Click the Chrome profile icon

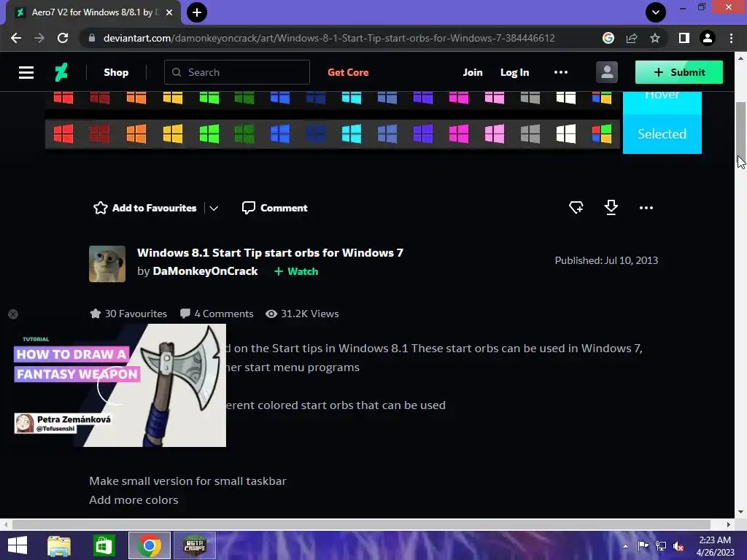[708, 38]
